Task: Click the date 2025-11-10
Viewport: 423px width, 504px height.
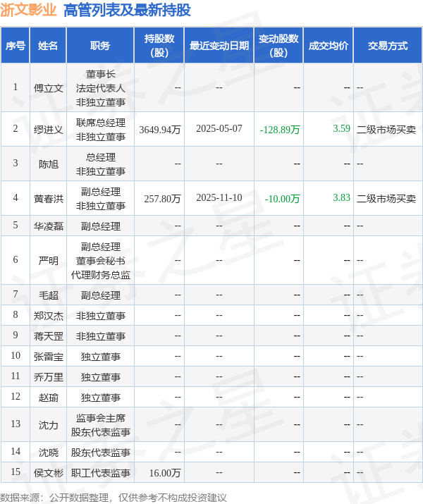Action: 219,197
